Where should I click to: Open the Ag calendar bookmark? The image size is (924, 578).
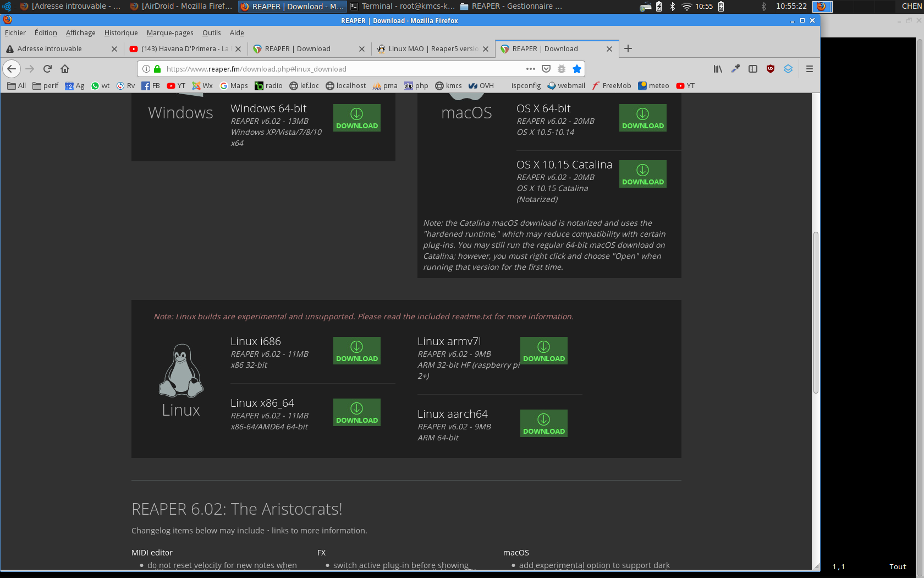pos(75,86)
